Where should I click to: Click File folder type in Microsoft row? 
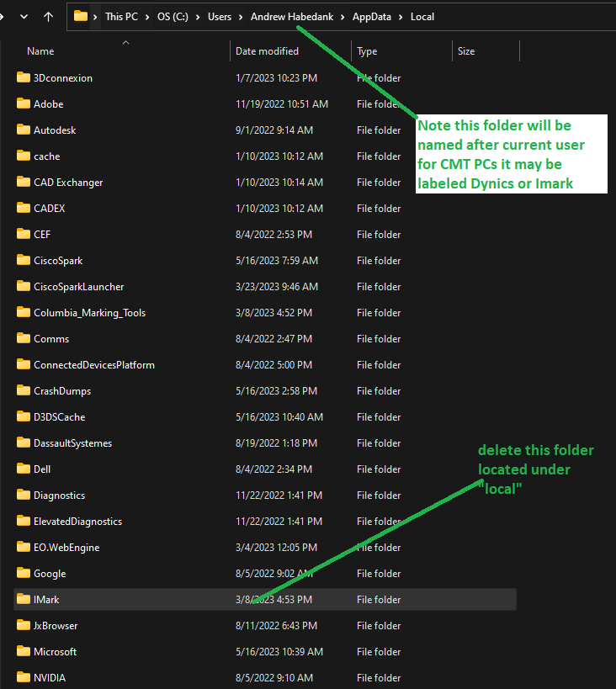[379, 652]
